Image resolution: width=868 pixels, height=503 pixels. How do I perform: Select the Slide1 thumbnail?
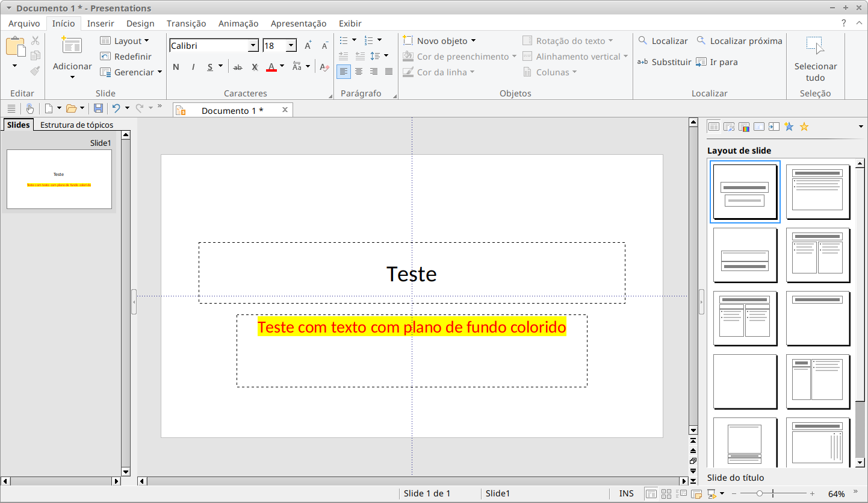[59, 179]
